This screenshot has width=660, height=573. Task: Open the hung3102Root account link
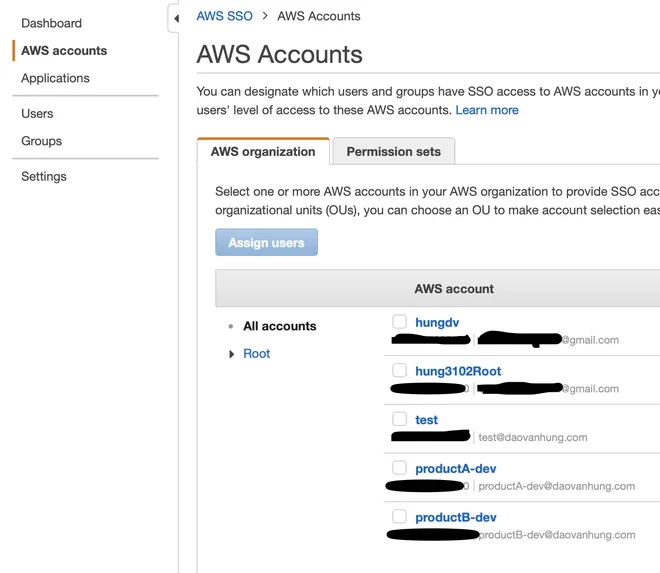[x=458, y=371]
